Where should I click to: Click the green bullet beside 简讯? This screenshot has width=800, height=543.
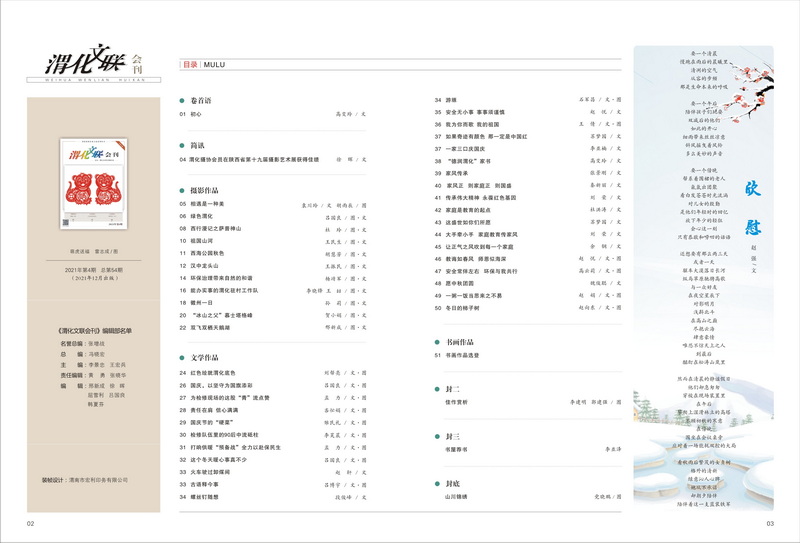[182, 145]
